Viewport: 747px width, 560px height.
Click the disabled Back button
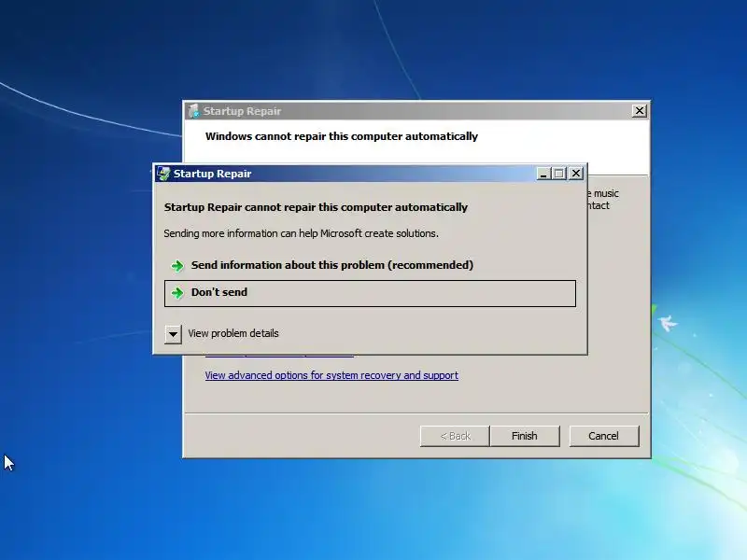455,436
